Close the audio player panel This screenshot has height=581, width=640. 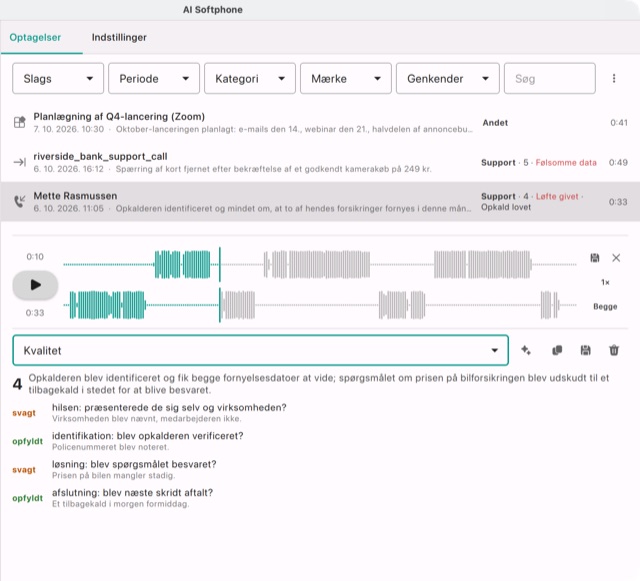pyautogui.click(x=616, y=258)
